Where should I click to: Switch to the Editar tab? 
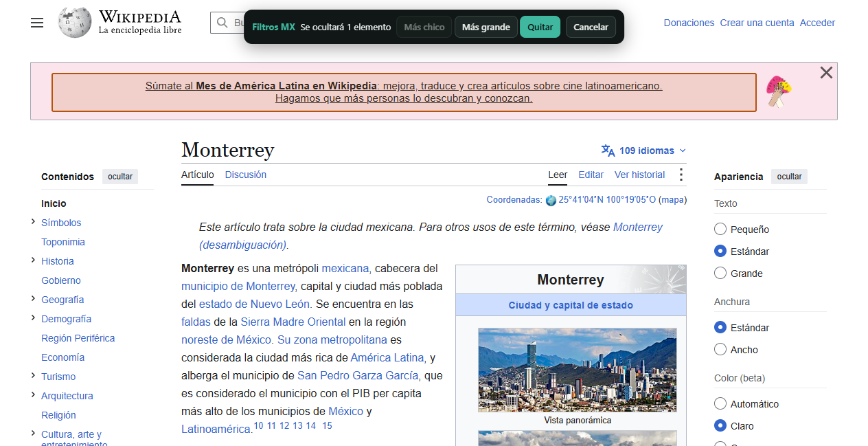[591, 175]
